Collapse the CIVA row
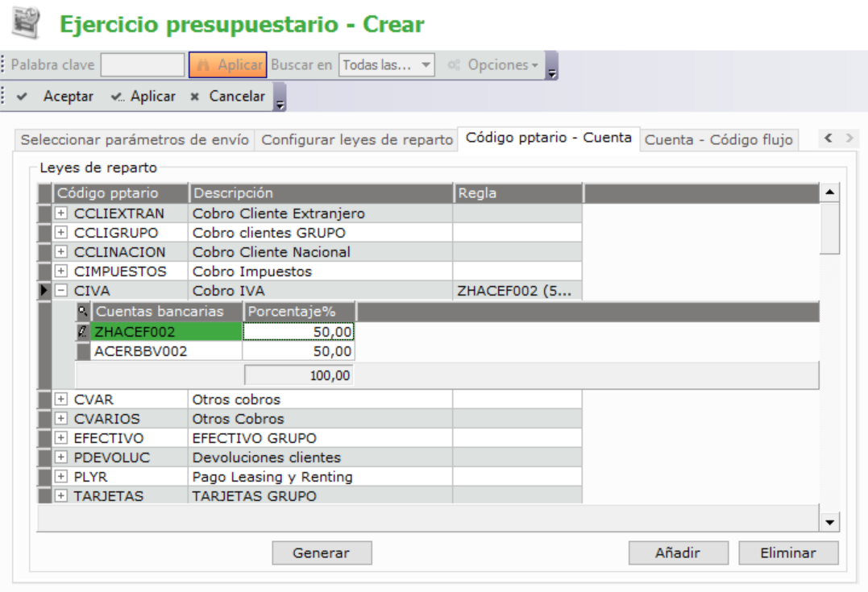This screenshot has width=868, height=592. click(61, 291)
